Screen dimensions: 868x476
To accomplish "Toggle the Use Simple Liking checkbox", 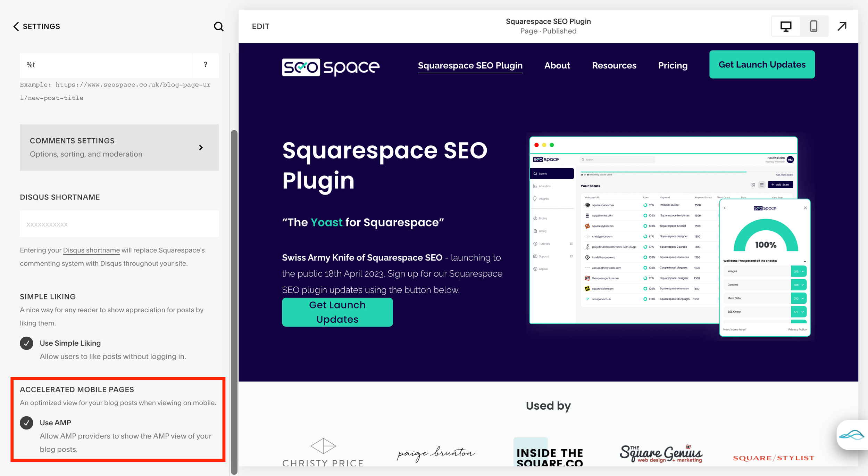I will [x=26, y=343].
